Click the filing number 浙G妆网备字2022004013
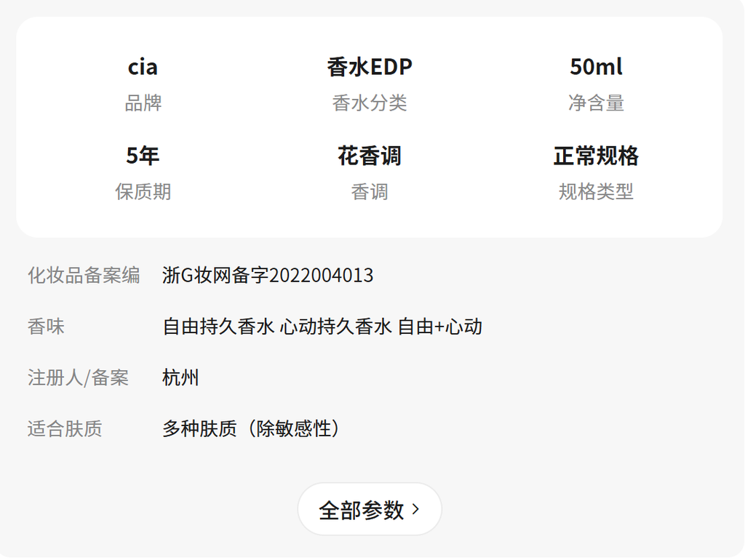The image size is (745, 560). (268, 276)
